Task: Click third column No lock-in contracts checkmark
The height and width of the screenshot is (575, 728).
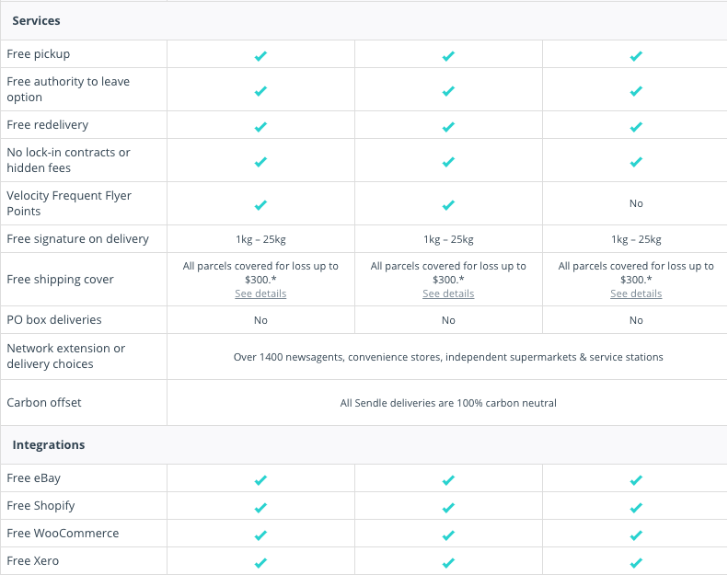Action: (636, 162)
